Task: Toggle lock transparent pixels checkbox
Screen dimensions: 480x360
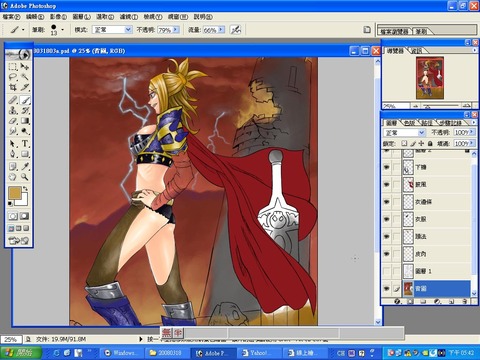Action: (404, 143)
